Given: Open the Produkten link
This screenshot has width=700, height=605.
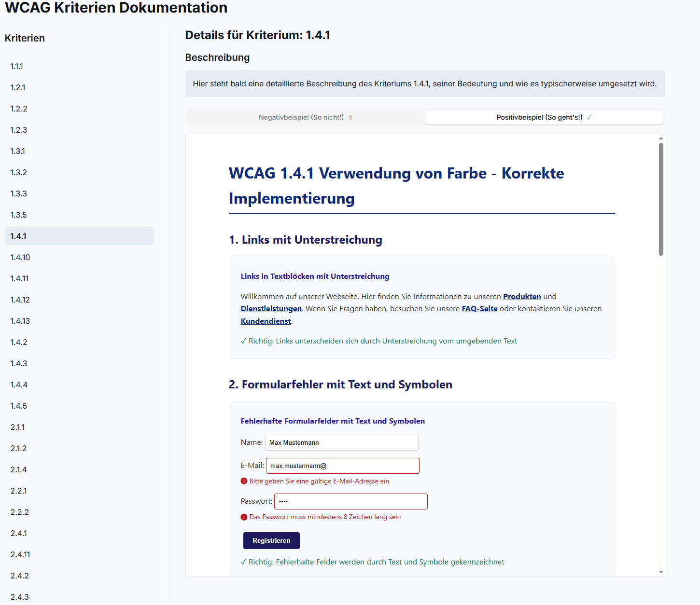Looking at the screenshot, I should pyautogui.click(x=522, y=296).
